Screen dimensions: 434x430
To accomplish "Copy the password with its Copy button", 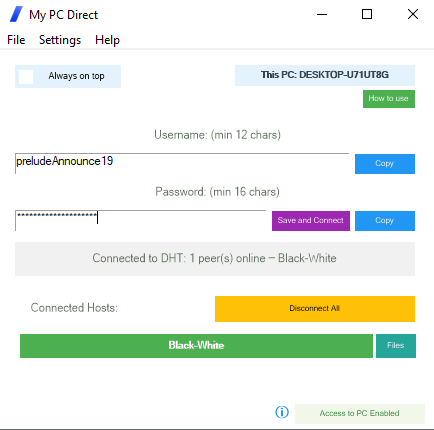I will coord(385,221).
